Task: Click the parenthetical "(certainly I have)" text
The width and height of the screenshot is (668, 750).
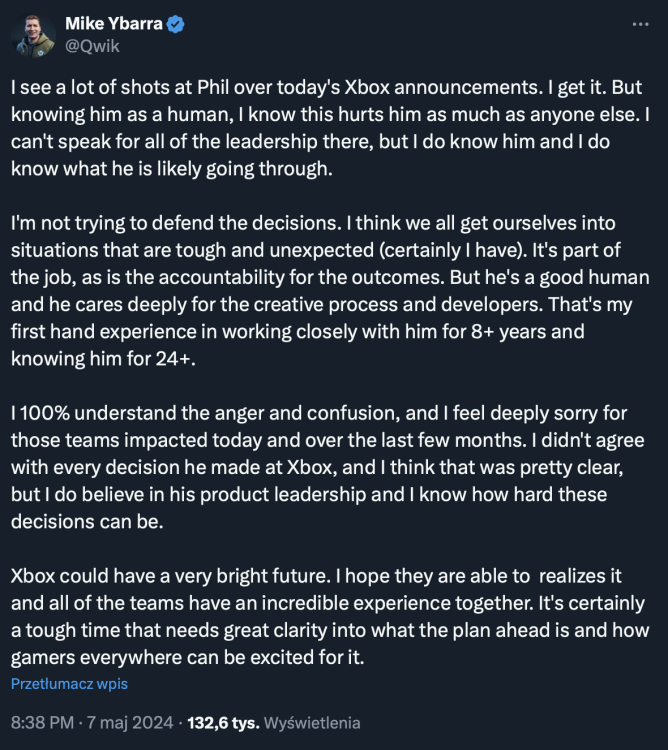Action: [453, 250]
